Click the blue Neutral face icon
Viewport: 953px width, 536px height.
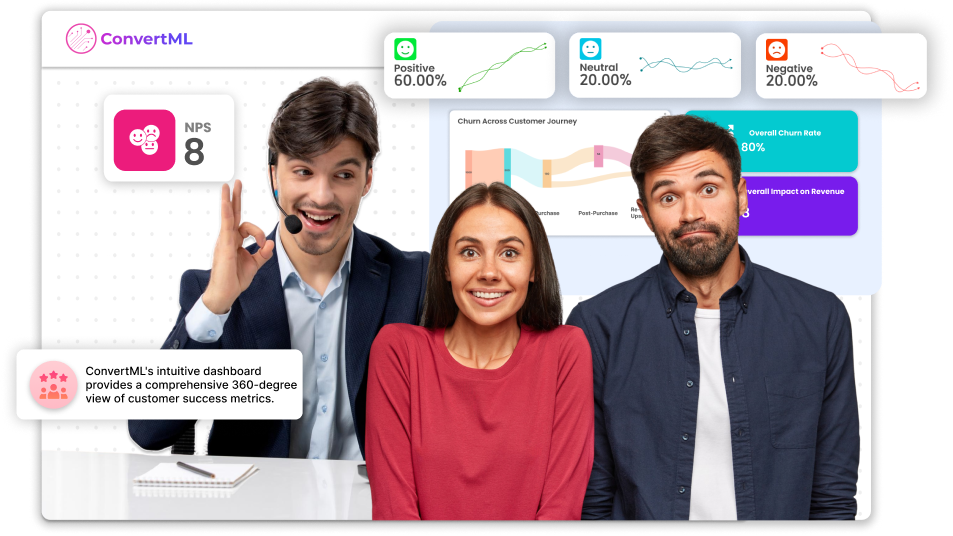pyautogui.click(x=591, y=49)
